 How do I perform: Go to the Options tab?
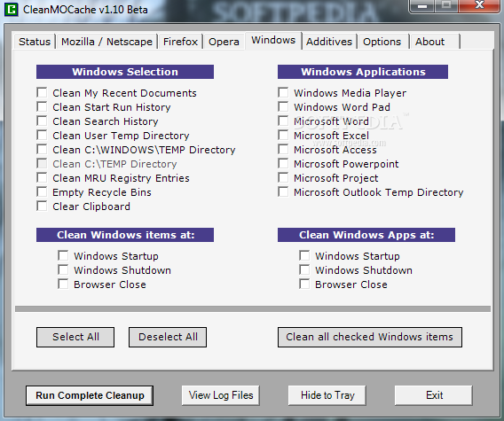tap(382, 42)
